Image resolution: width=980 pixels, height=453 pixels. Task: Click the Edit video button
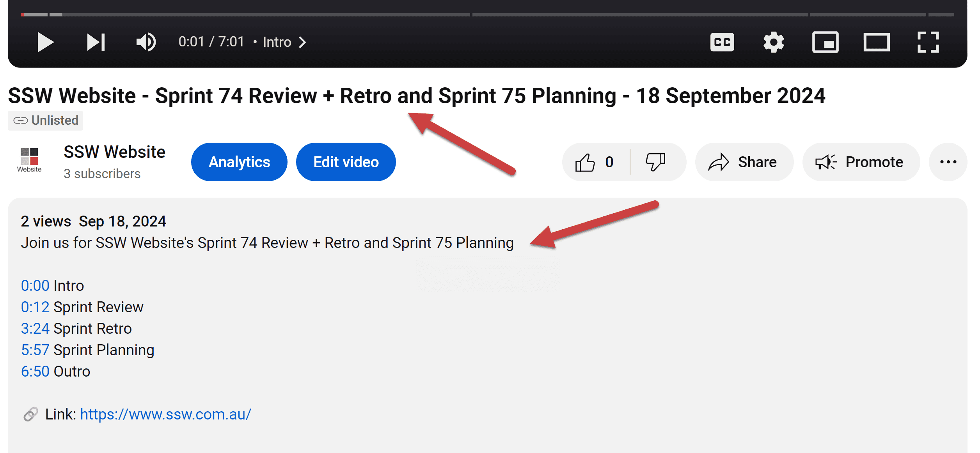(346, 162)
